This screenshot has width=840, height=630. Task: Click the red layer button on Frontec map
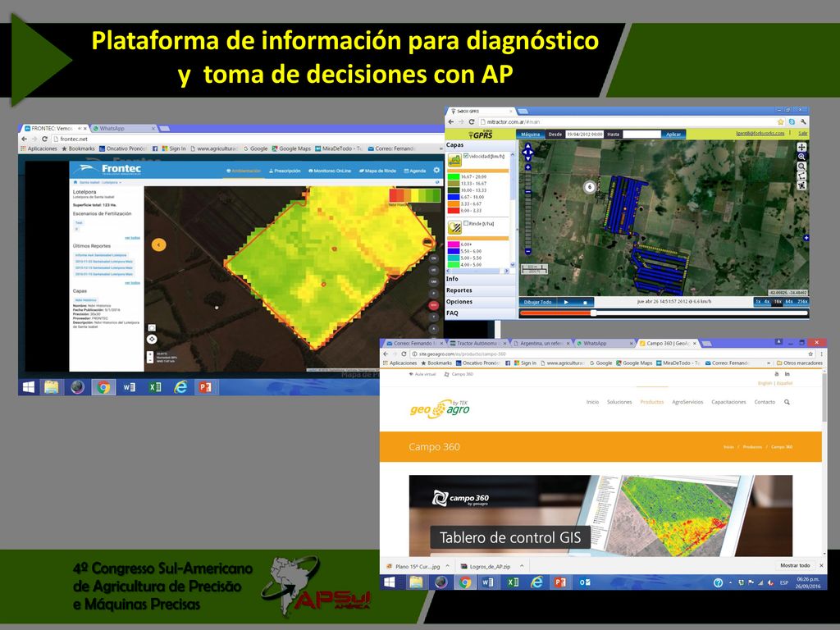coord(433,305)
